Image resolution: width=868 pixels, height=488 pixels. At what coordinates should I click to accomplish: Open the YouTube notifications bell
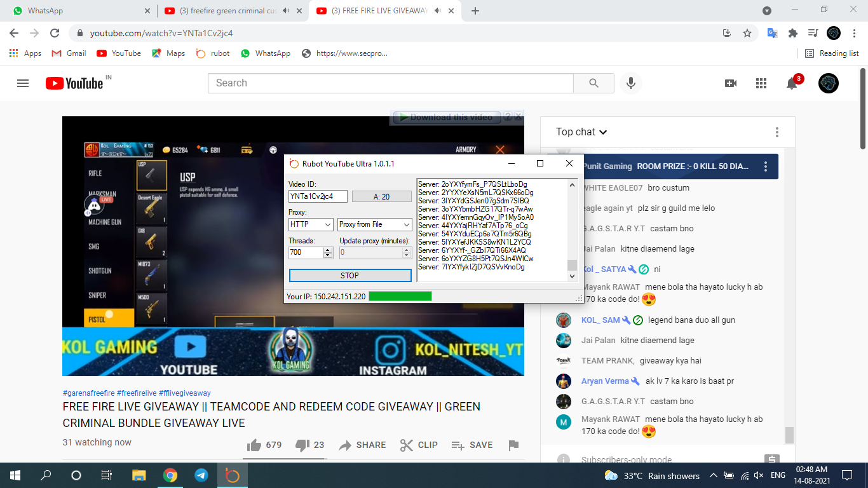click(x=792, y=83)
